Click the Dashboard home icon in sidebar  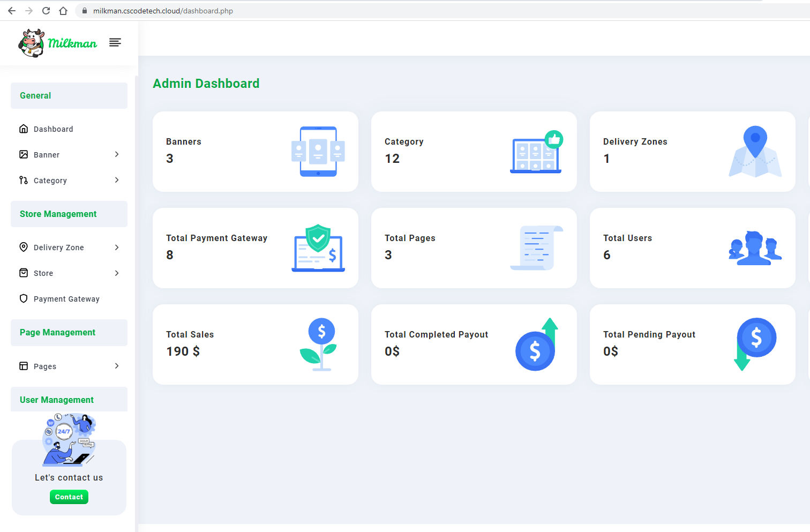click(x=24, y=129)
